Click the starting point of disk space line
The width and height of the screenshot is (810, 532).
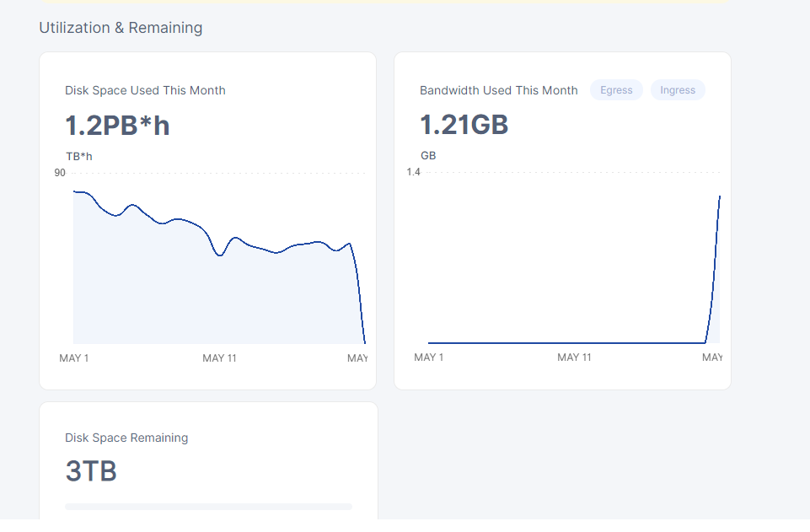pos(74,191)
